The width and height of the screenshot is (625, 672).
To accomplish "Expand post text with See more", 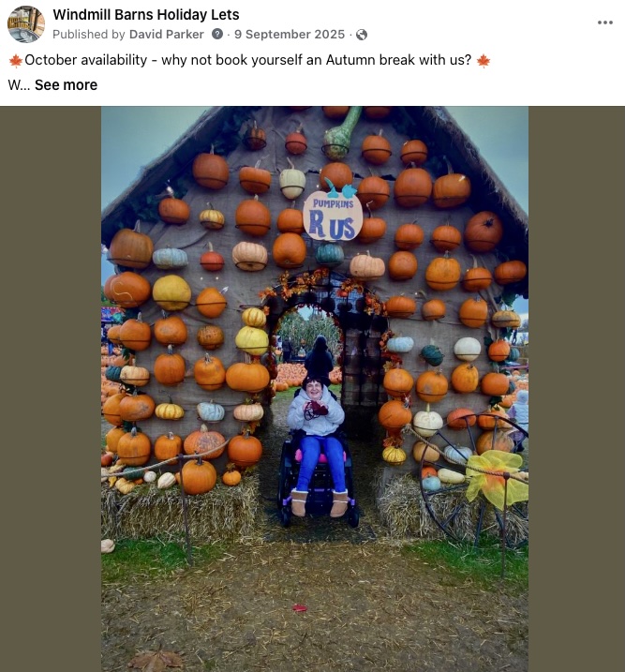I will [x=66, y=85].
